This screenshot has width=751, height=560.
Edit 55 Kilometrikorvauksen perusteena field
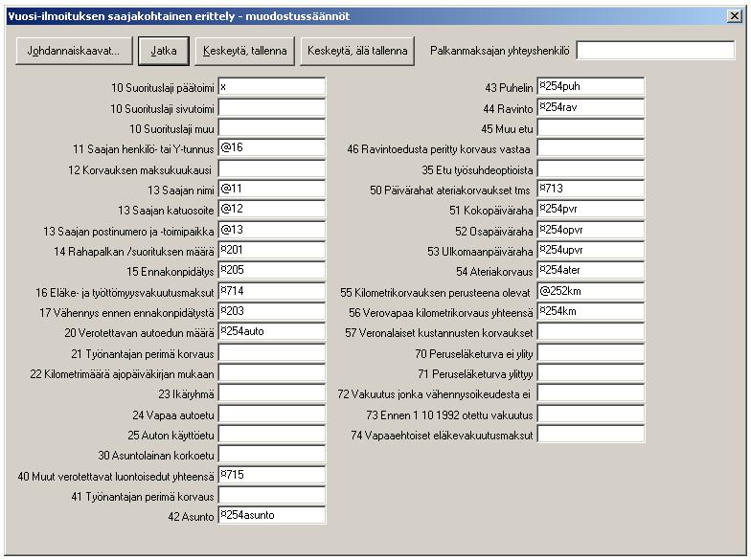(x=591, y=291)
